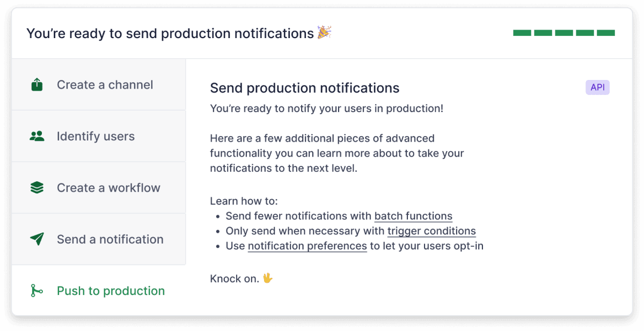The height and width of the screenshot is (331, 644).
Task: Click the Send production notifications heading
Action: (304, 87)
